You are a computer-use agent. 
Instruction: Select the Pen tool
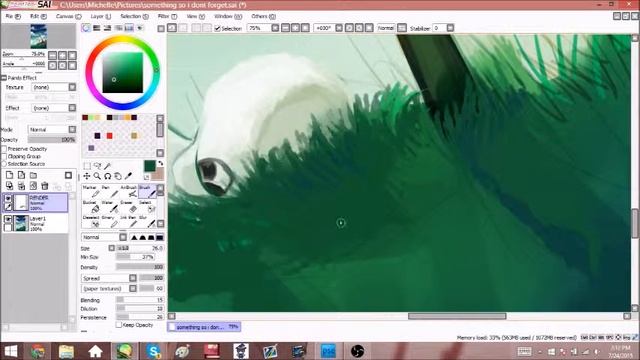point(109,191)
